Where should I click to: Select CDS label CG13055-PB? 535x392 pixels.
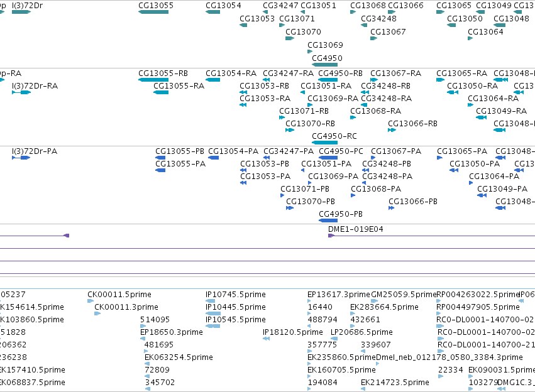(x=180, y=151)
